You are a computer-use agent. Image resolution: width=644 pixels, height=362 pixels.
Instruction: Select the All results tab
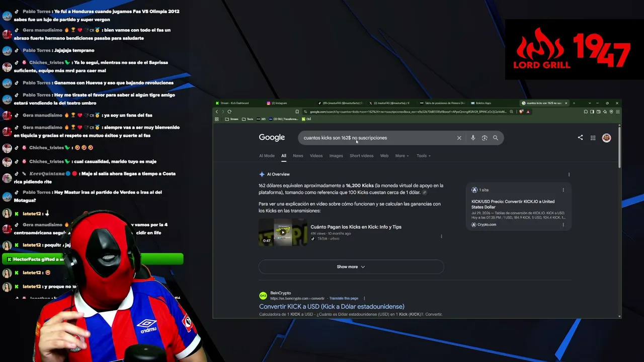[x=284, y=156]
